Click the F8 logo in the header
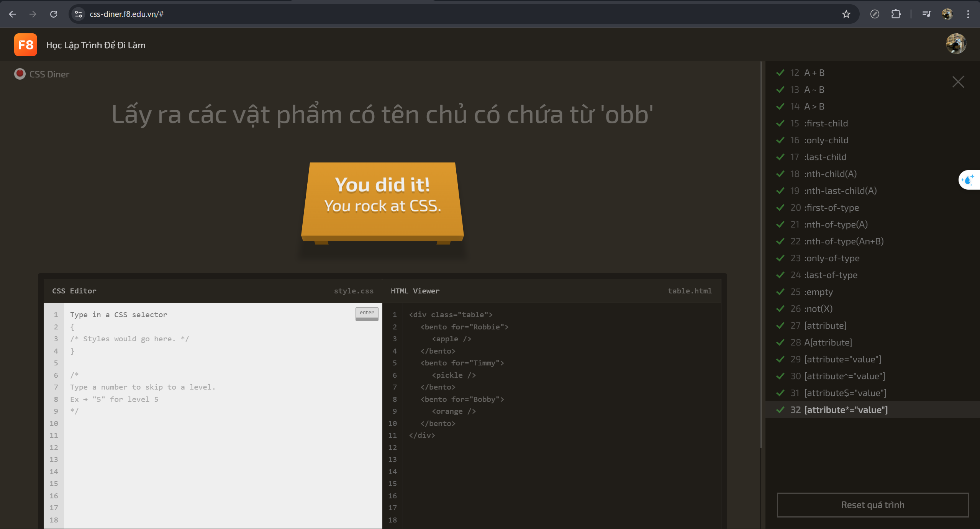 tap(25, 44)
